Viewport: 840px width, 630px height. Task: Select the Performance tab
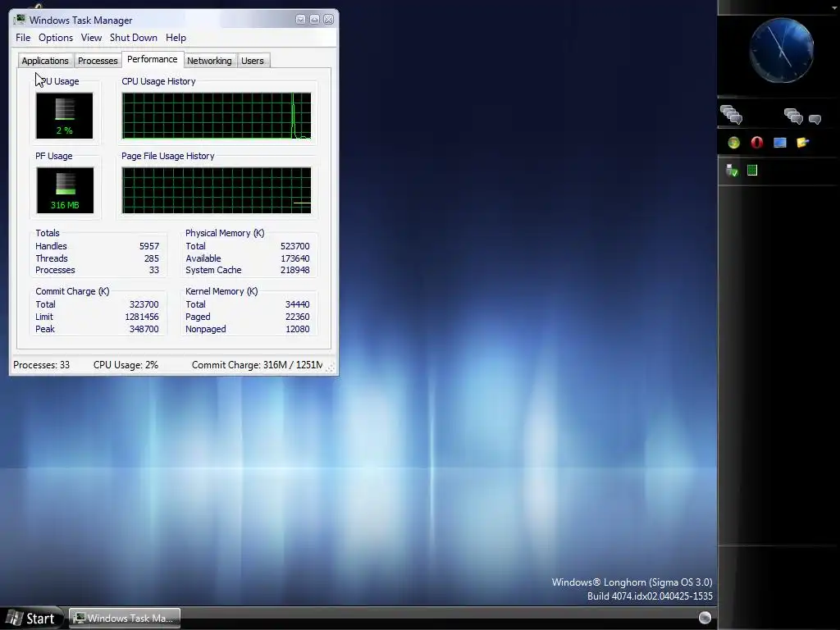click(152, 59)
